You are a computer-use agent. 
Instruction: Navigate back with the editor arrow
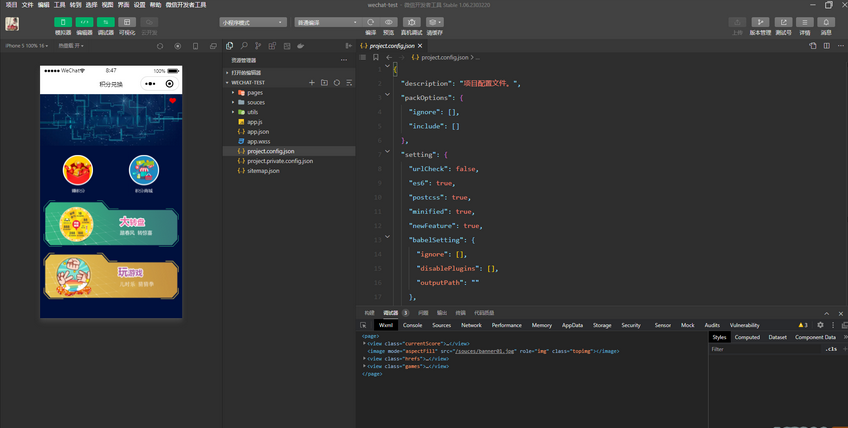pyautogui.click(x=389, y=57)
